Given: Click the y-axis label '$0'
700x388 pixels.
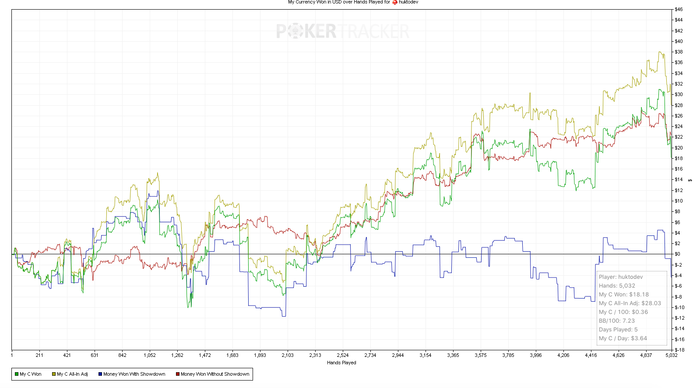Looking at the screenshot, I should (x=678, y=254).
